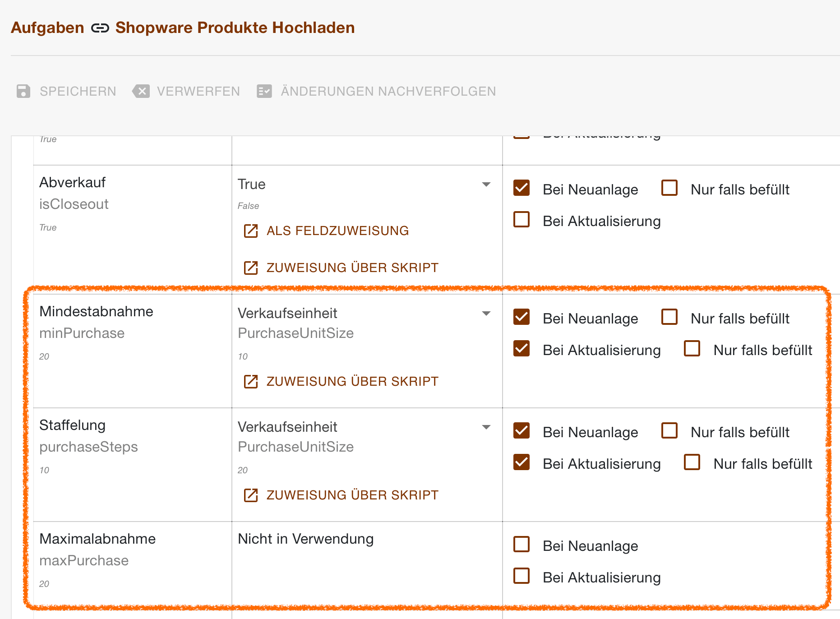Viewport: 840px width, 619px height.
Task: Open Zuweisung über Skript for Abverkauf
Action: [353, 268]
